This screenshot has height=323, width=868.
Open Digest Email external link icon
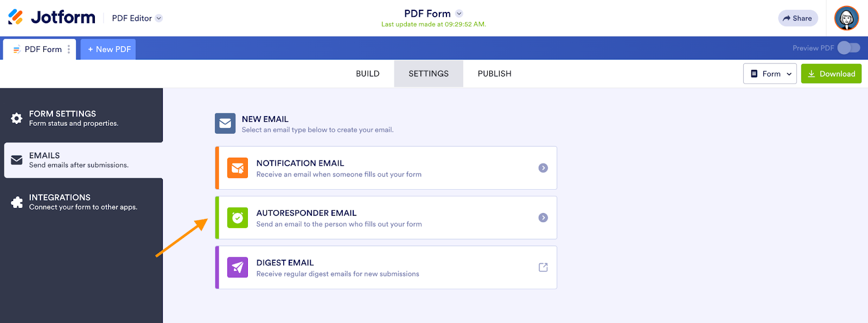[543, 267]
